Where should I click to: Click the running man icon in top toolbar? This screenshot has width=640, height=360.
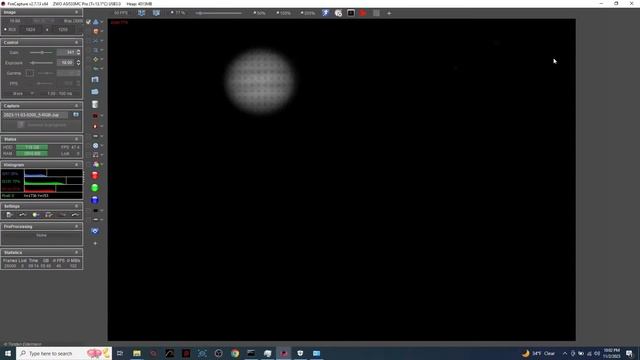325,13
